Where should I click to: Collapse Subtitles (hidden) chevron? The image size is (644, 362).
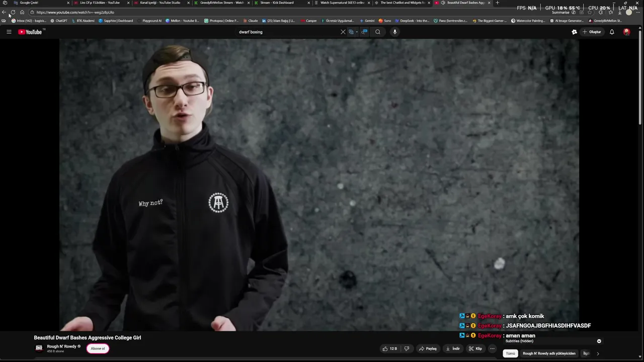coord(599,341)
